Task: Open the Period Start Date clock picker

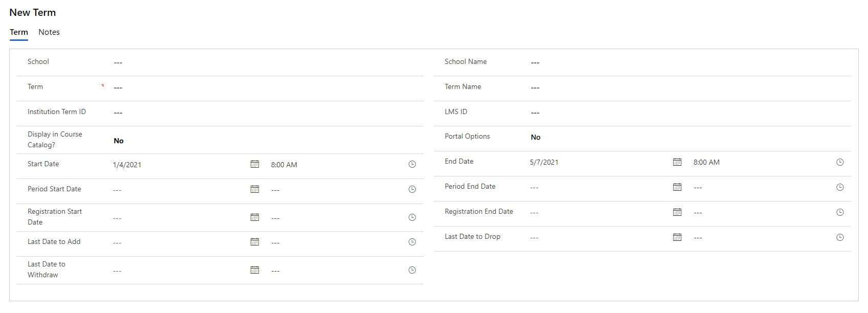Action: 412,189
